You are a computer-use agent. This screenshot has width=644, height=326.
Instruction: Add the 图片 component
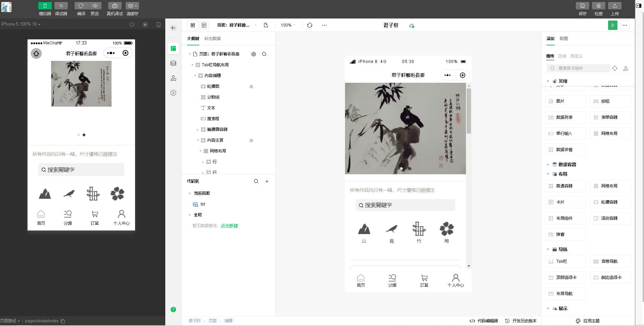click(x=566, y=101)
